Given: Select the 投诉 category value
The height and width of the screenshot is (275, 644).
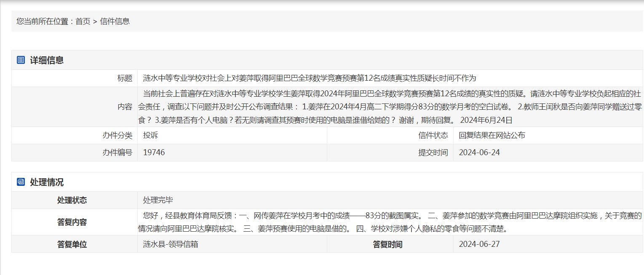Looking at the screenshot, I should point(150,135).
